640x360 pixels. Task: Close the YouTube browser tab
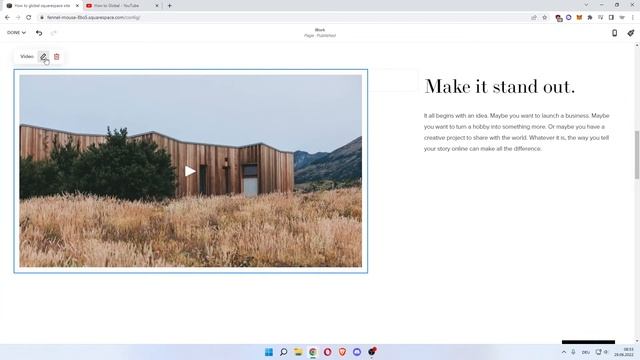click(157, 6)
